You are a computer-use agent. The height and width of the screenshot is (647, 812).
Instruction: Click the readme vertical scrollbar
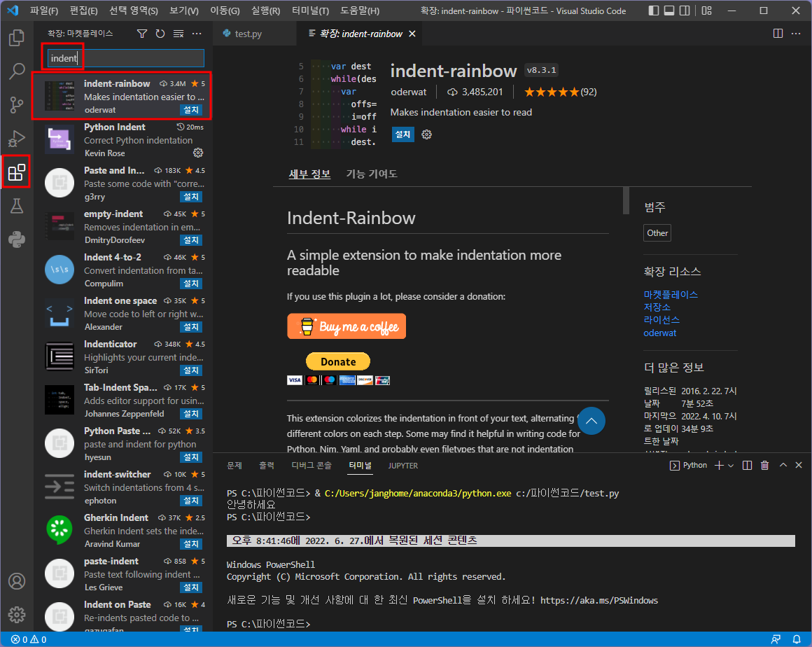coord(626,201)
